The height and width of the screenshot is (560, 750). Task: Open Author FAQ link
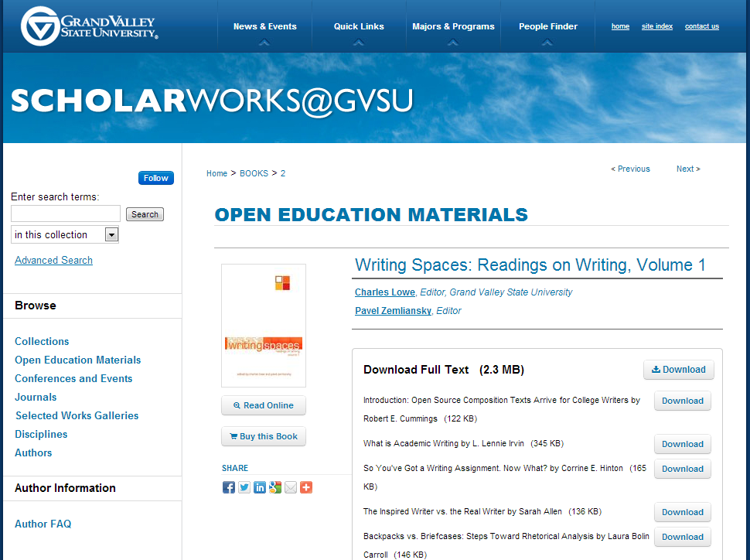[43, 524]
